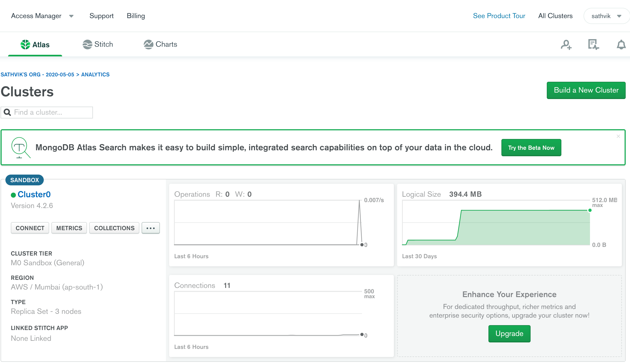This screenshot has width=630, height=364.
Task: Open the ellipsis menu next to Collections
Action: 150,228
